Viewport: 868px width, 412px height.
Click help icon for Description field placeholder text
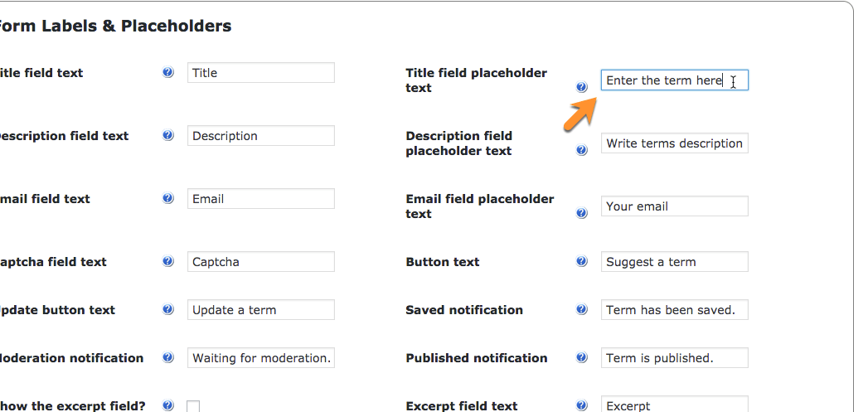[582, 150]
